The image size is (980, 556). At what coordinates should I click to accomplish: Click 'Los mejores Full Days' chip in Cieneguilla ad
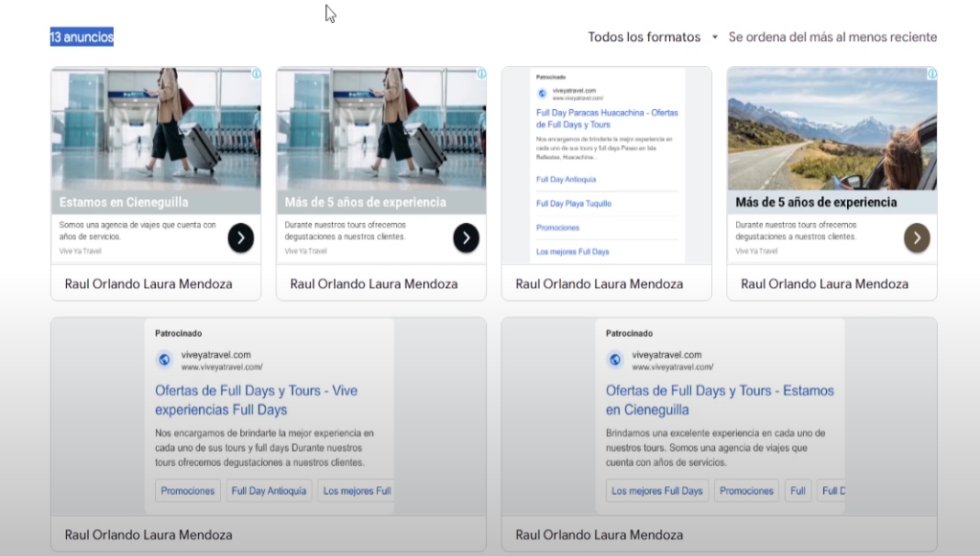coord(657,491)
